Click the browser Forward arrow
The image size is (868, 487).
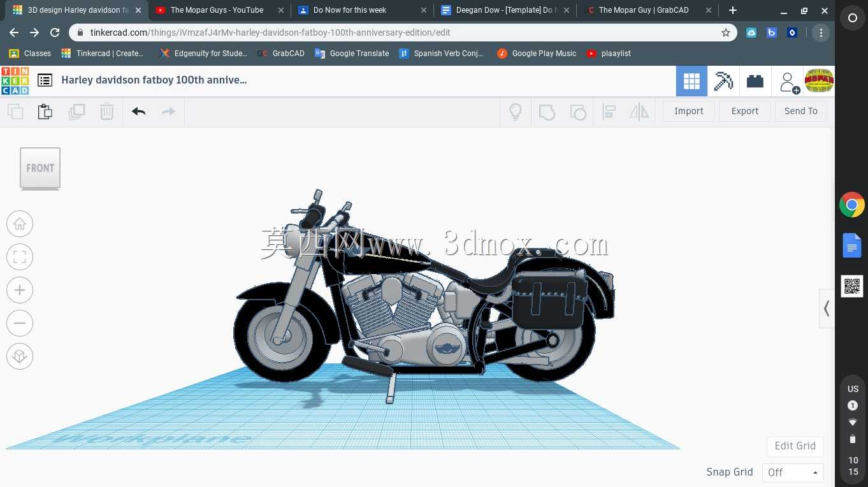[34, 33]
